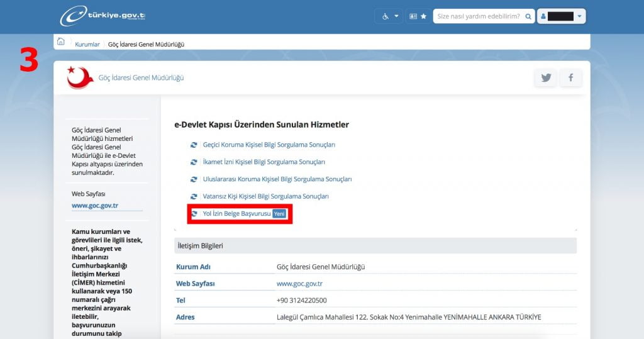Click refresh icon beside Geçici Koruma link

194,145
